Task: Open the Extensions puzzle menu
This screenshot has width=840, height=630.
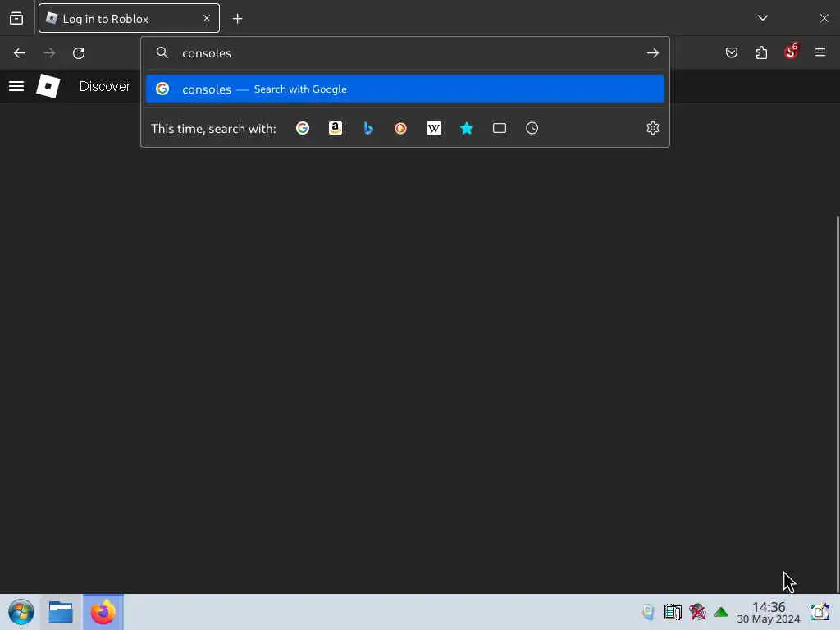Action: pos(761,52)
